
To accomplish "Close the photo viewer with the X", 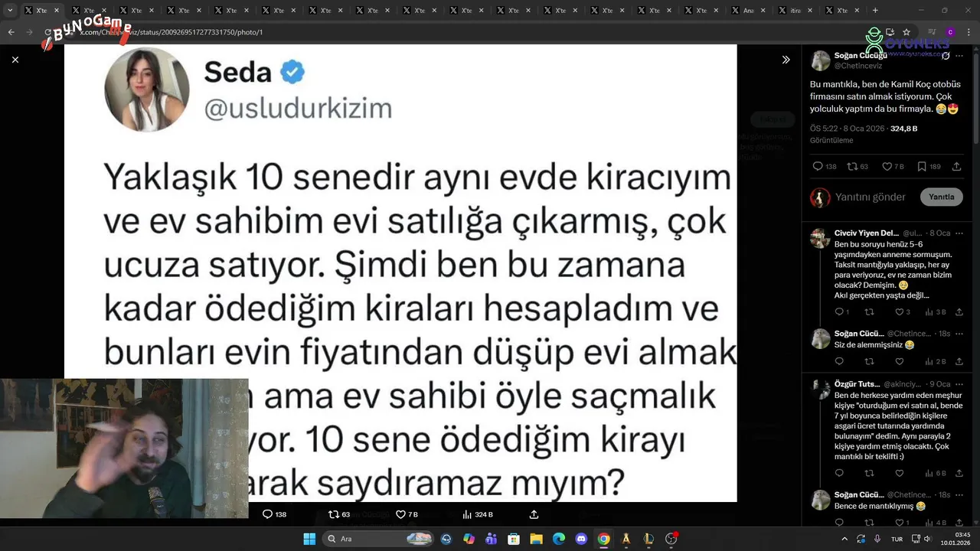I will pos(15,60).
